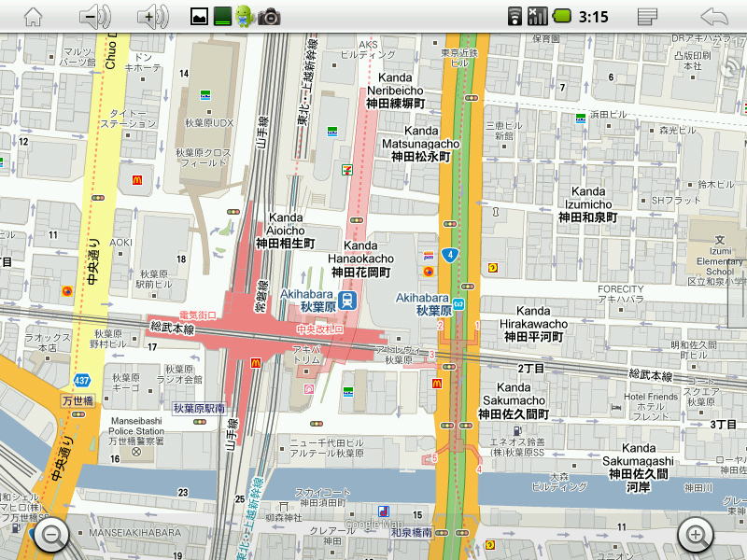Viewport: 747px width, 560px height.
Task: Tap the 万世橋 bridge label
Action: [78, 401]
